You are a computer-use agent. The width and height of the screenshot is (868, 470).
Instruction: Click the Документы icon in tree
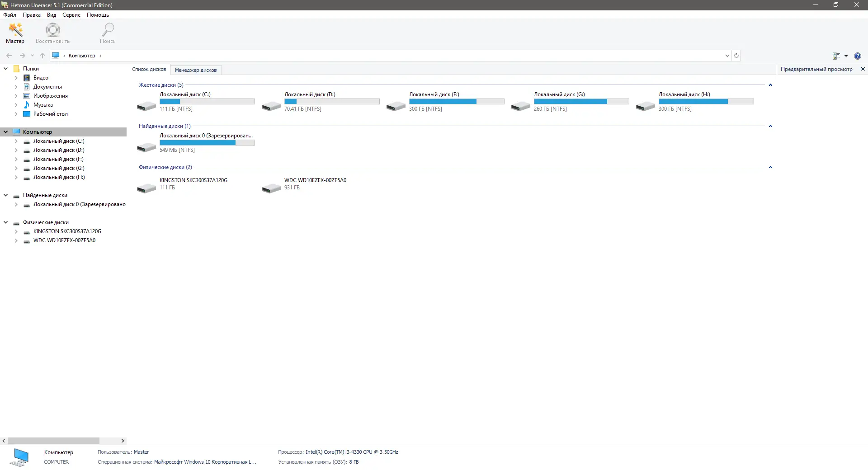click(27, 87)
